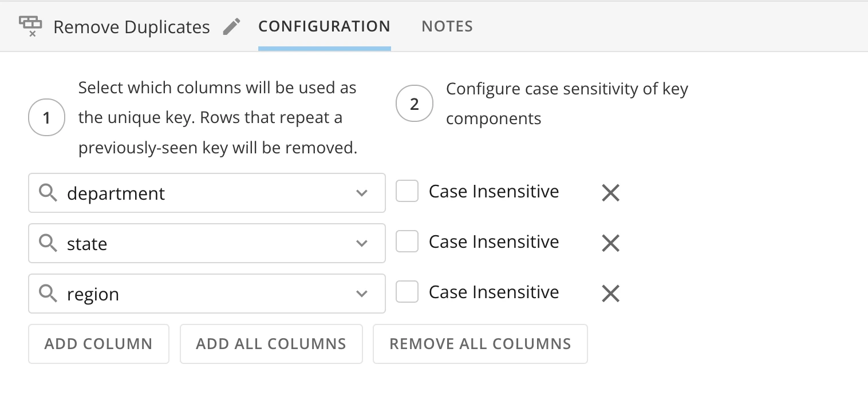Select the Configuration tab
The height and width of the screenshot is (396, 868).
(325, 26)
